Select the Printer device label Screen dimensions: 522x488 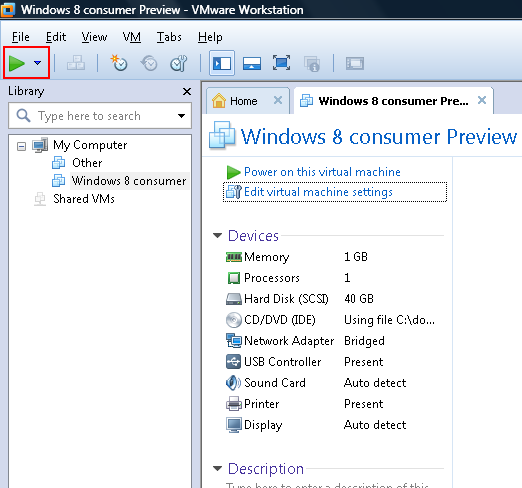pyautogui.click(x=262, y=404)
